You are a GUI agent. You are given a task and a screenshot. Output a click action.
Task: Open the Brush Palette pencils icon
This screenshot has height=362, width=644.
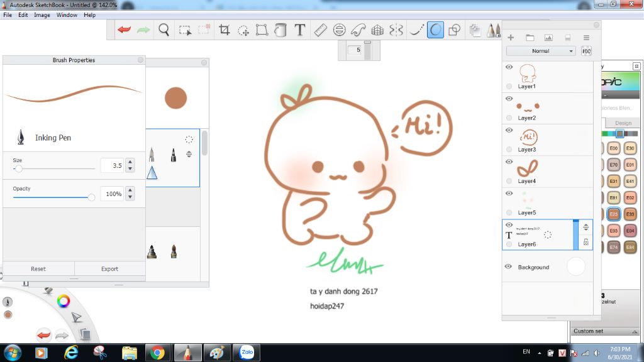coord(494,30)
